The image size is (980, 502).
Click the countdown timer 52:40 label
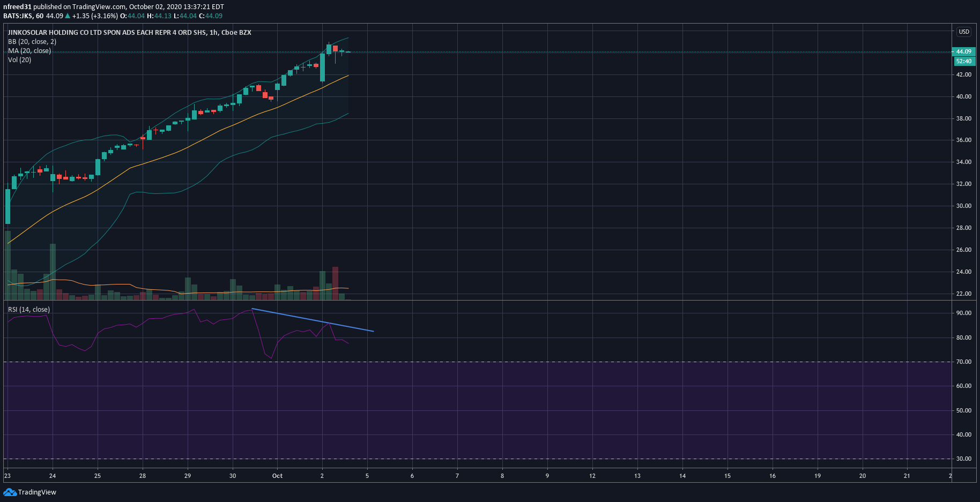[963, 61]
